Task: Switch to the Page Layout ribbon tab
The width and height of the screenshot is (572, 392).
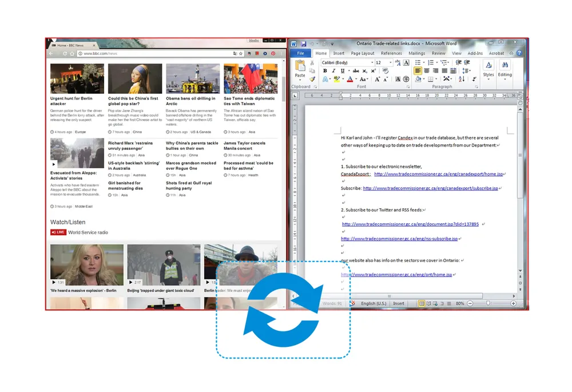Action: [362, 53]
